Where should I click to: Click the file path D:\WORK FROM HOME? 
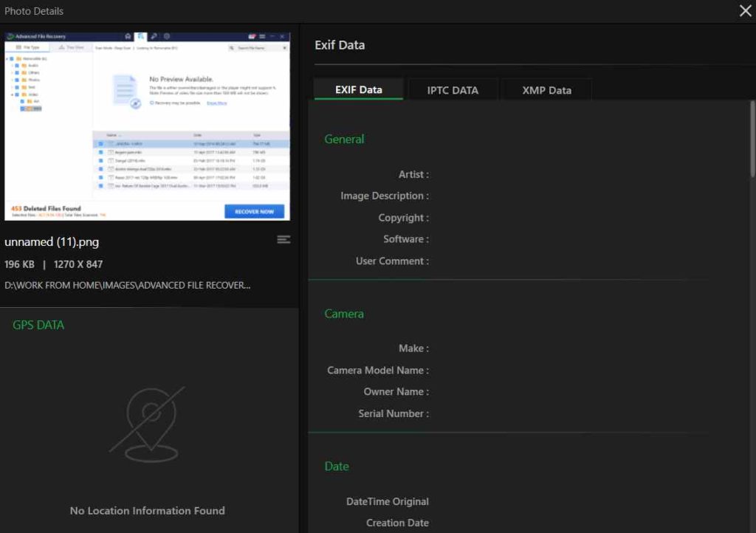tap(127, 285)
